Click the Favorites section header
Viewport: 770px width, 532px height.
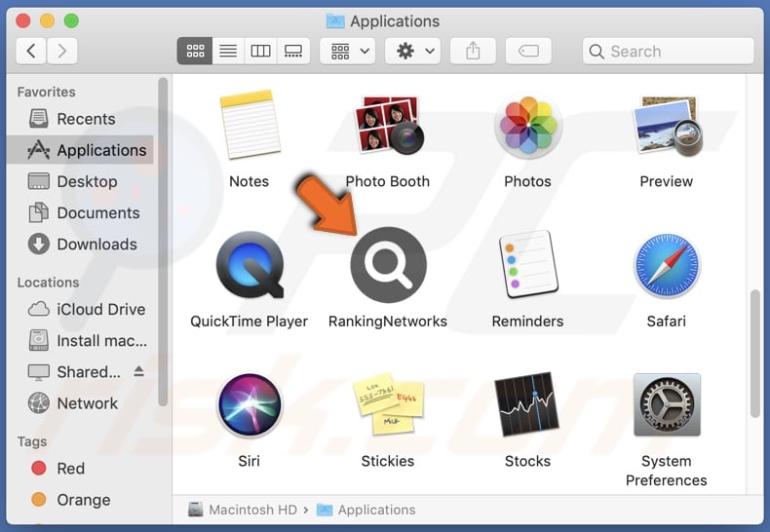[46, 93]
